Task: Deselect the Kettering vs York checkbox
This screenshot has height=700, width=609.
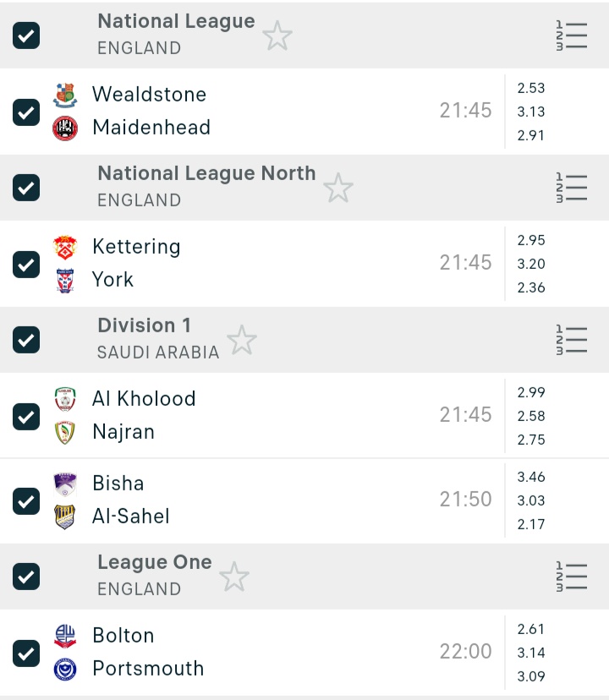Action: click(x=26, y=264)
